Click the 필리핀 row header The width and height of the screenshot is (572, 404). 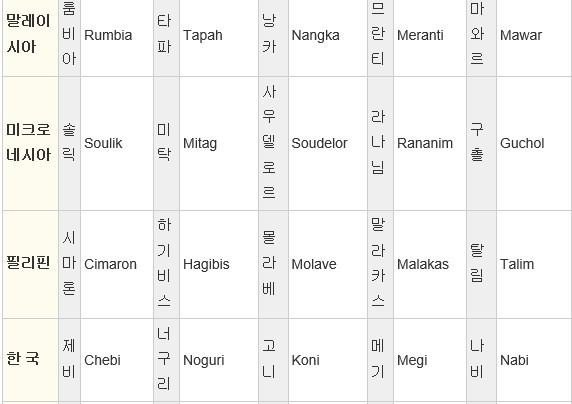pyautogui.click(x=30, y=264)
